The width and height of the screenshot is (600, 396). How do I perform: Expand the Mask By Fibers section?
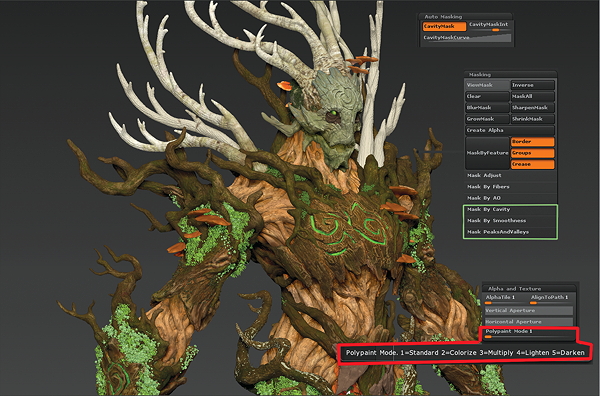click(510, 187)
